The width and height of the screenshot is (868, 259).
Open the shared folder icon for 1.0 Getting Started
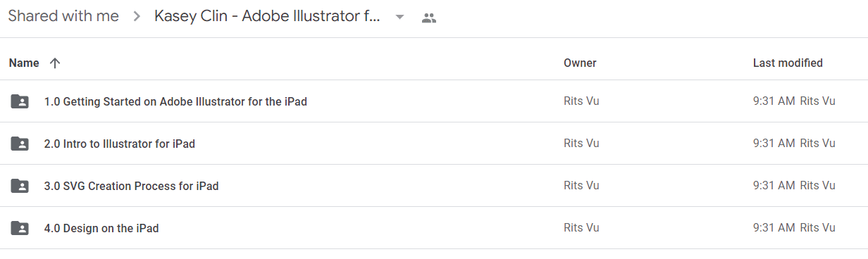click(x=20, y=101)
